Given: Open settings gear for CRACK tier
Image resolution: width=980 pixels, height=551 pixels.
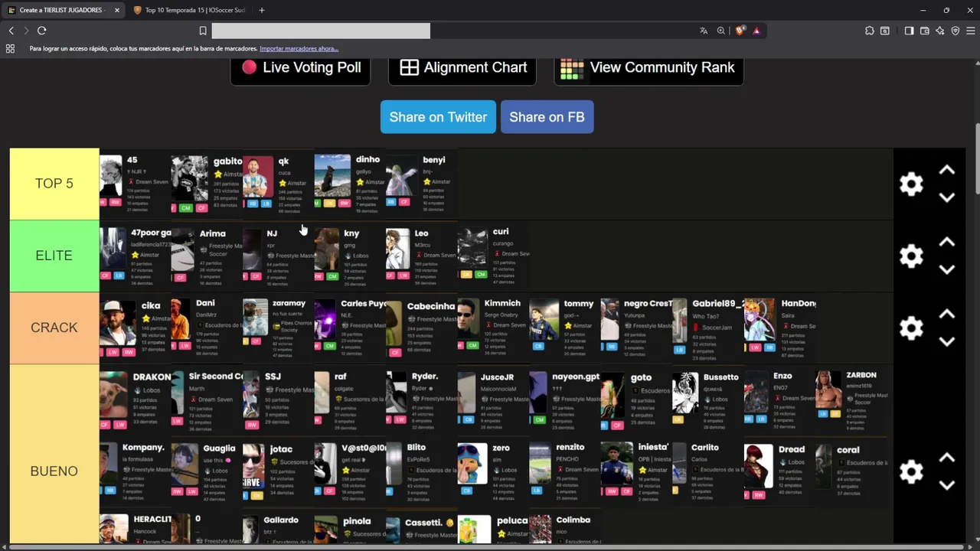Looking at the screenshot, I should [911, 328].
